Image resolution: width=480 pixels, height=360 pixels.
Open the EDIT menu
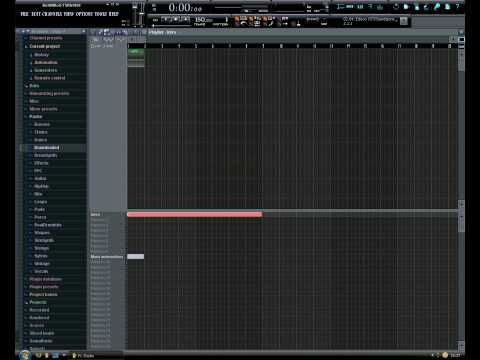point(36,14)
